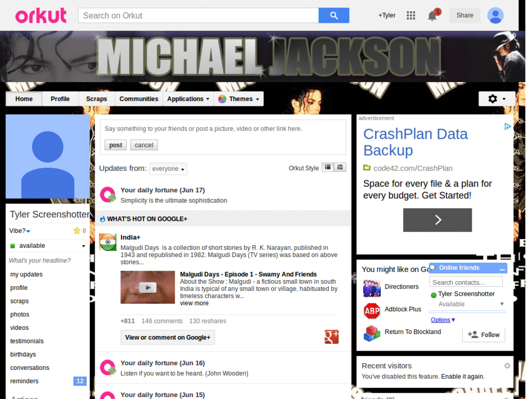Minimize the Online friends chat panel
This screenshot has height=399, width=532.
(x=502, y=269)
